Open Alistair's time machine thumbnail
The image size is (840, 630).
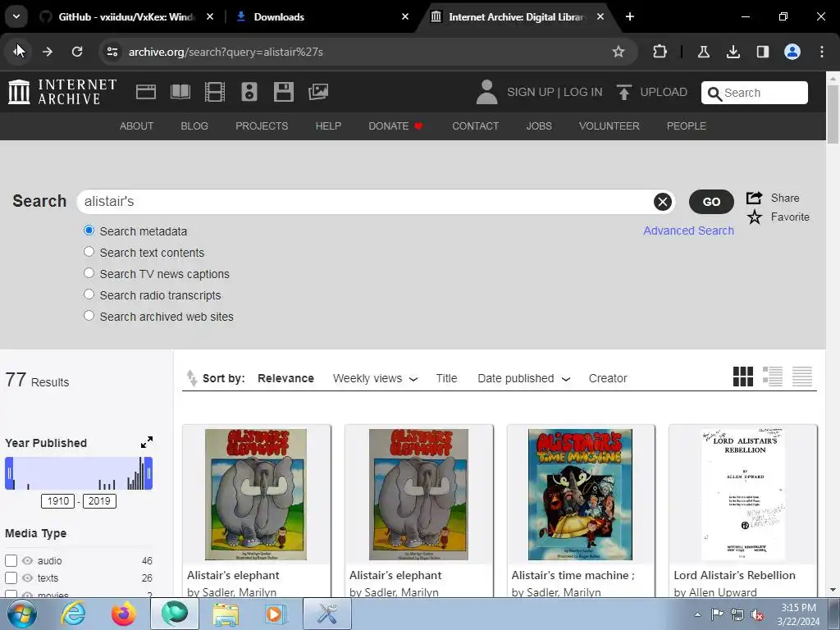click(x=580, y=494)
